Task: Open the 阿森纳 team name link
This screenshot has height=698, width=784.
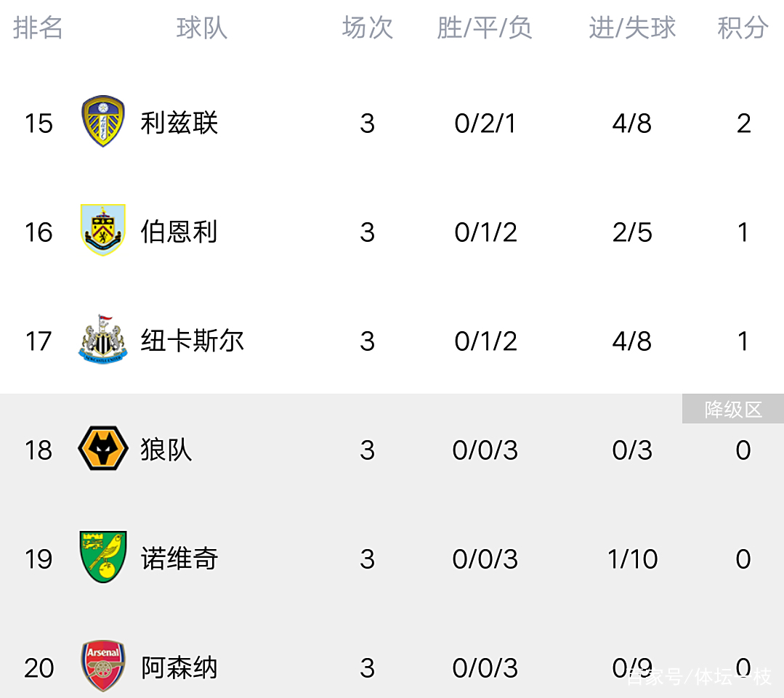Action: 179,667
